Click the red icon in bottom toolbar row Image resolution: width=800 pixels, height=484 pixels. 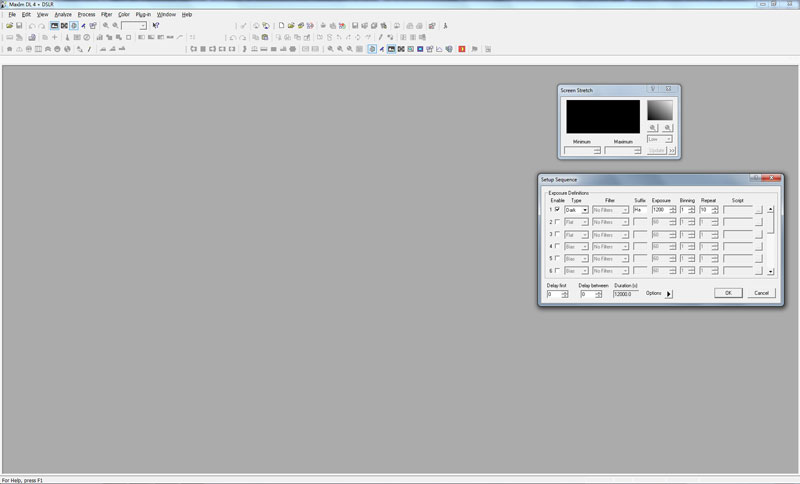pos(462,48)
